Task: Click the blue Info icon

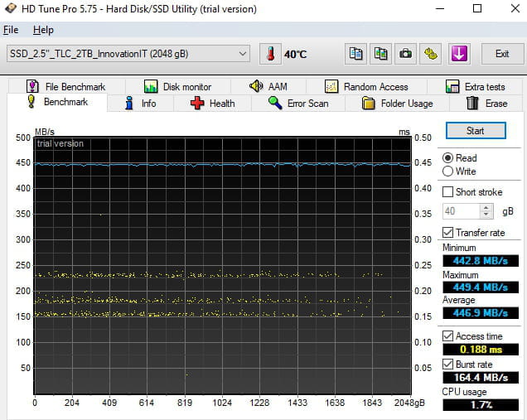Action: [129, 103]
